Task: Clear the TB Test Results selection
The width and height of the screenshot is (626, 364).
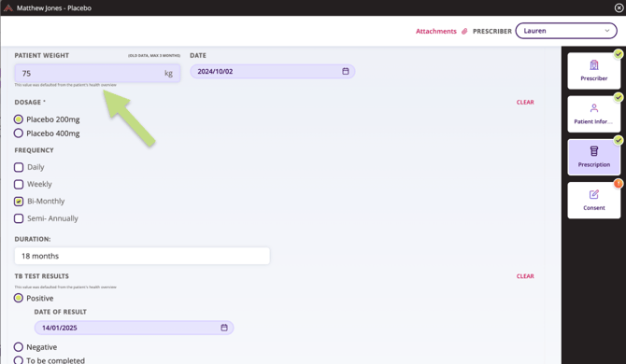Action: click(525, 276)
